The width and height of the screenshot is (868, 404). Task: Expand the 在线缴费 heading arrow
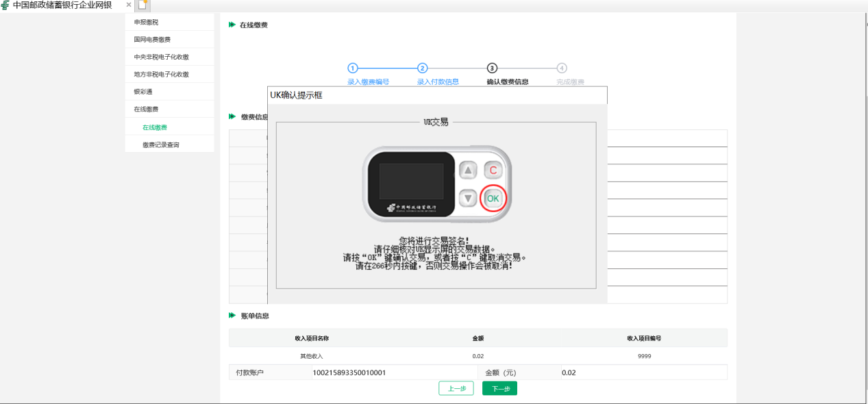coord(232,24)
